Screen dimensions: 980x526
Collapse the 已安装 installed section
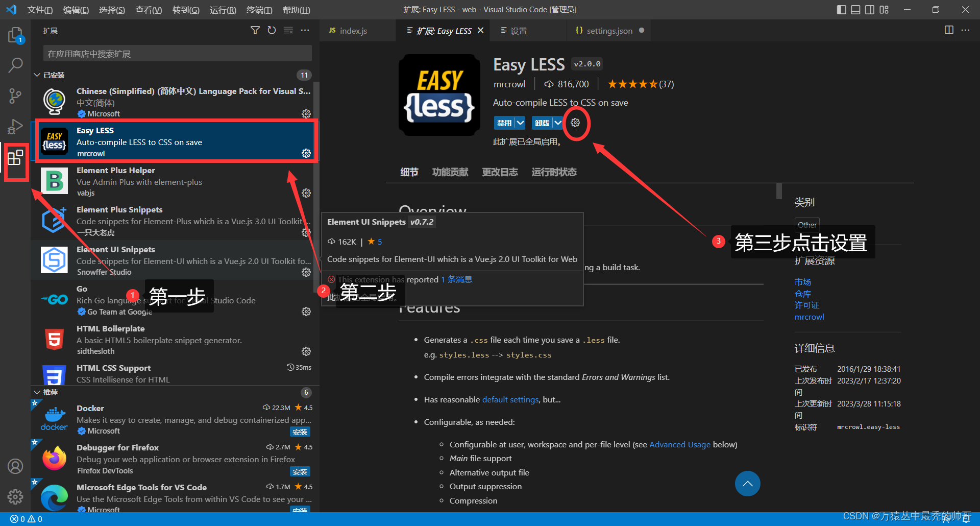click(37, 75)
